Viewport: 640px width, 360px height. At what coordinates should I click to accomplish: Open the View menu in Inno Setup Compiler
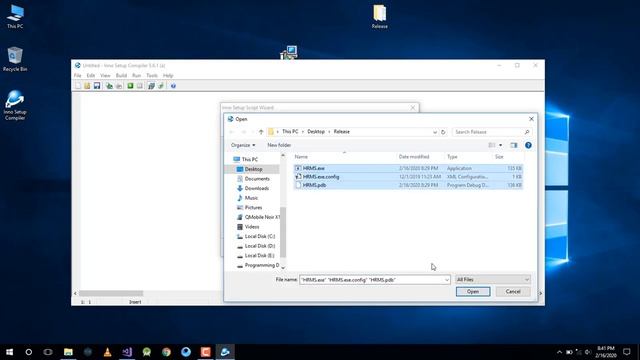[105, 76]
